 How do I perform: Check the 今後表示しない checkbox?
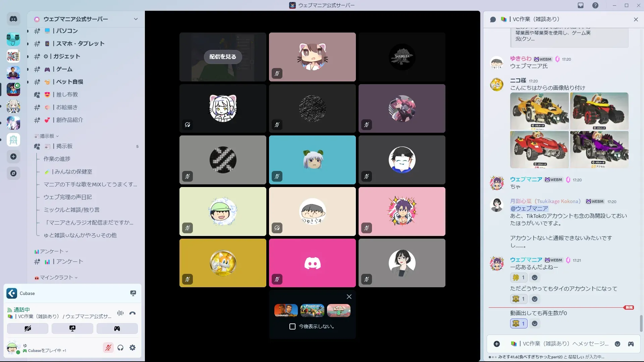292,326
